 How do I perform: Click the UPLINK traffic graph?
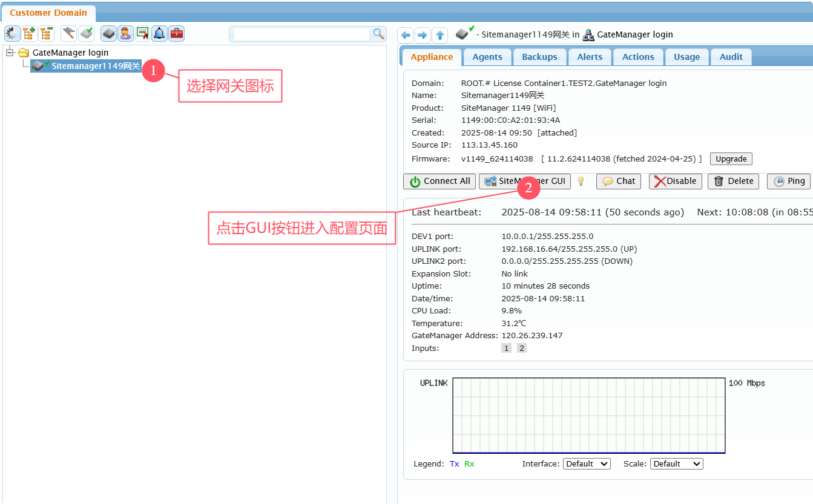(588, 415)
